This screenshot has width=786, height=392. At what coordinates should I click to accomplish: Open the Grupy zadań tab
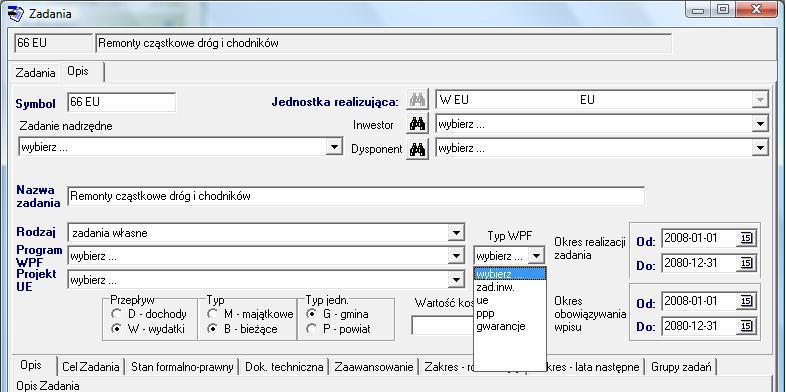[x=681, y=367]
